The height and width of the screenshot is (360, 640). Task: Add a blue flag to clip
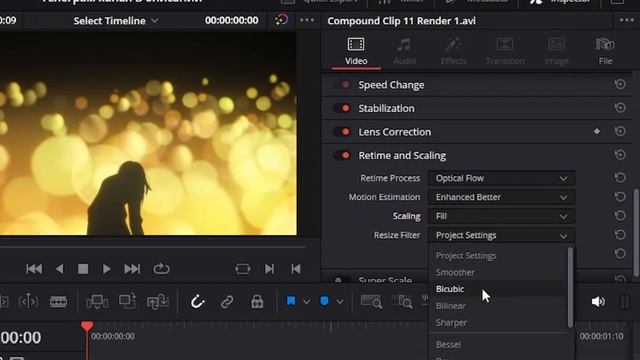point(291,302)
